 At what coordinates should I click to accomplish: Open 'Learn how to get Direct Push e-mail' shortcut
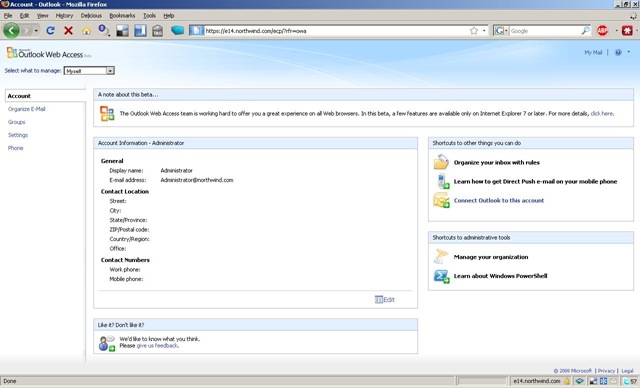click(536, 182)
